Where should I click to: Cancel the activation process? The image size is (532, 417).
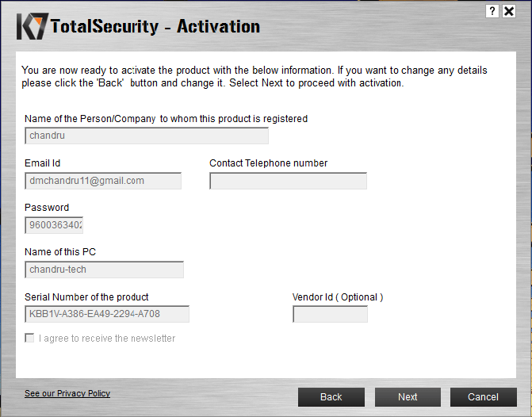pos(483,397)
